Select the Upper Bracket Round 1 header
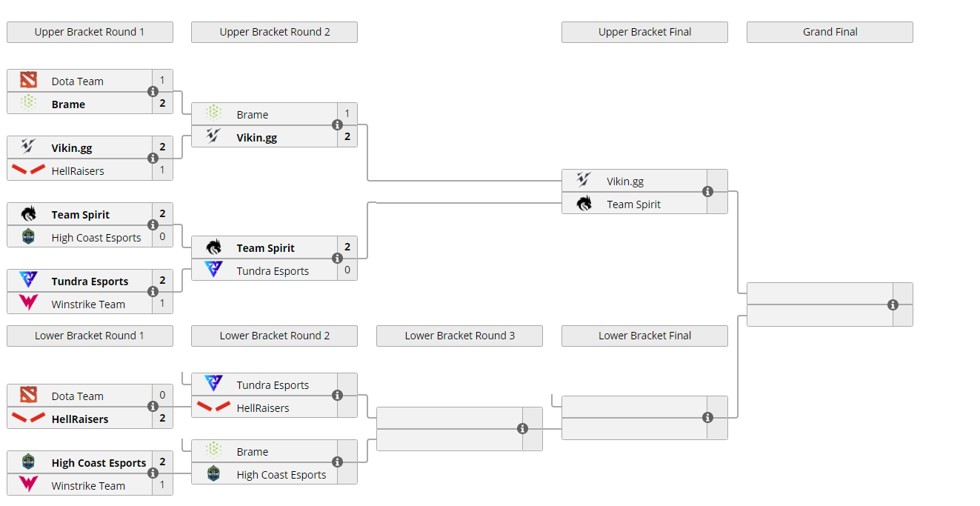Image resolution: width=980 pixels, height=506 pixels. click(90, 32)
